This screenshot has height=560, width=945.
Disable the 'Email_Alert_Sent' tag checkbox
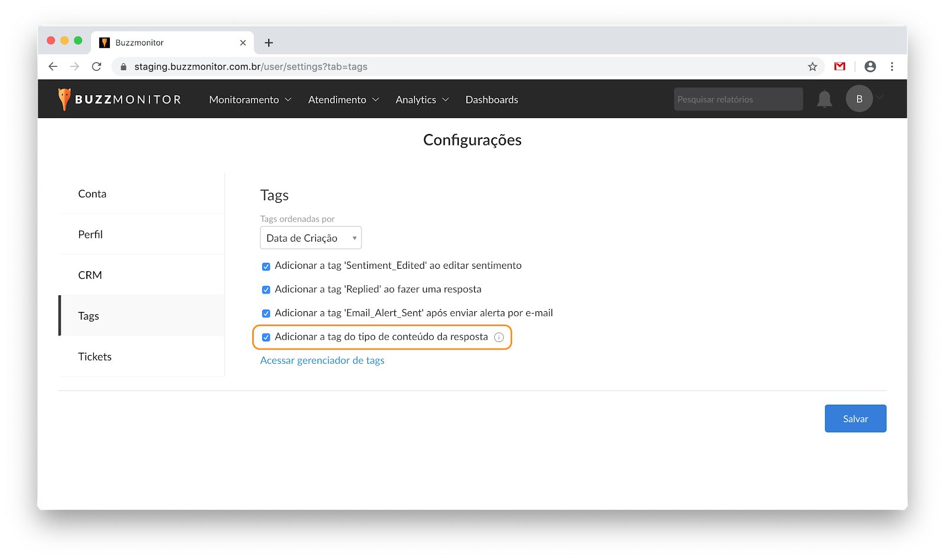[266, 314]
